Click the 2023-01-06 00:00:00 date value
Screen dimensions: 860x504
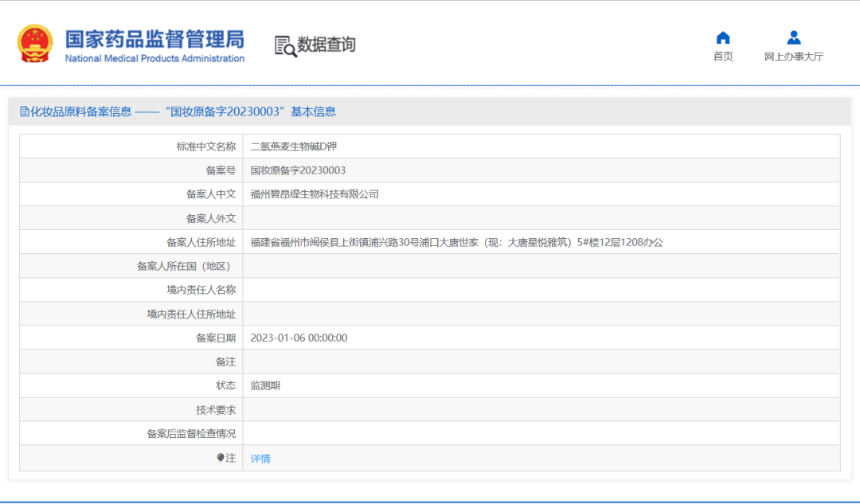(299, 338)
